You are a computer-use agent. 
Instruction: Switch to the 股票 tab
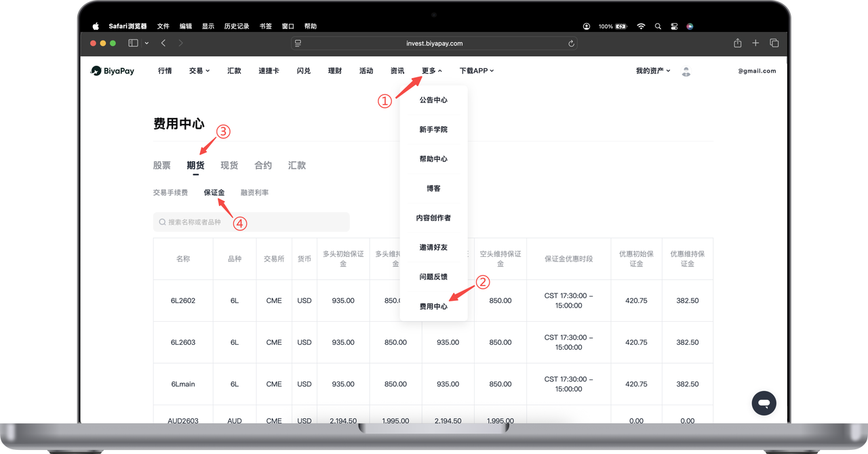pos(162,165)
